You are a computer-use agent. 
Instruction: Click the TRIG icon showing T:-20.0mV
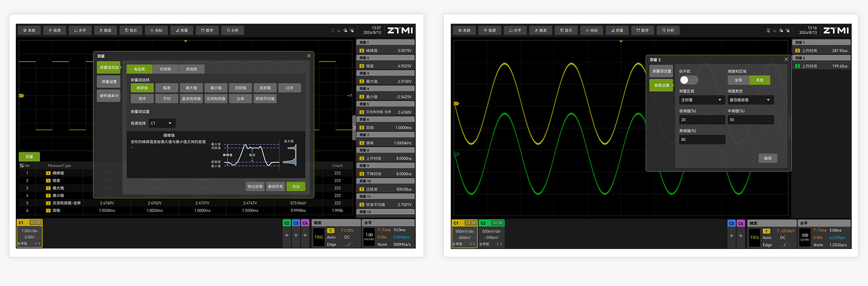coord(755,237)
